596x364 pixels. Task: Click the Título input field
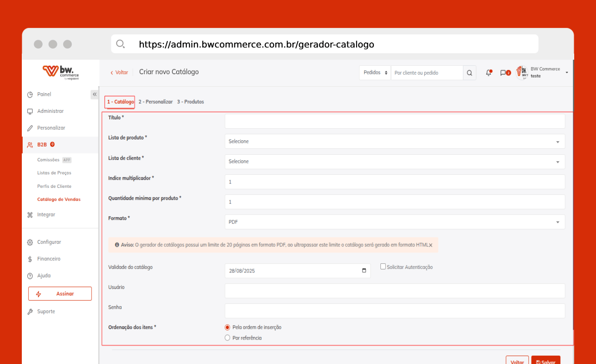click(x=395, y=121)
